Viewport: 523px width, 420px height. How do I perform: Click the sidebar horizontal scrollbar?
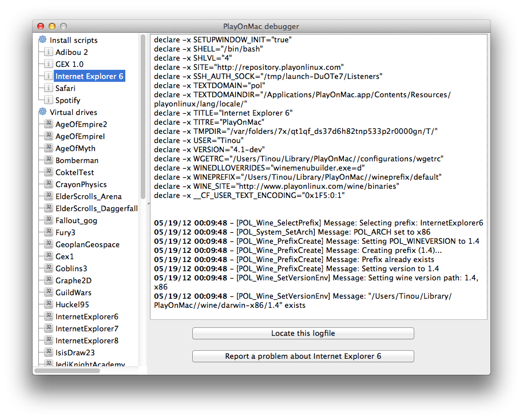point(67,371)
